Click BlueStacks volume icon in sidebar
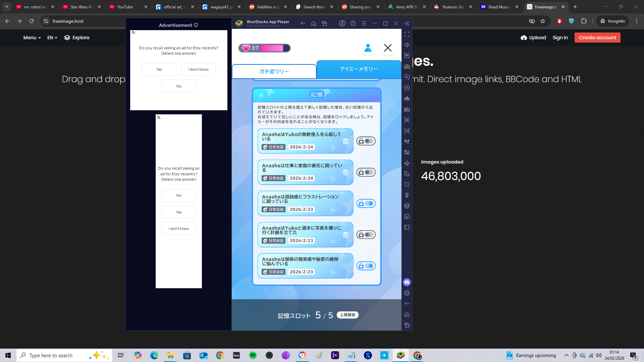 click(x=407, y=45)
